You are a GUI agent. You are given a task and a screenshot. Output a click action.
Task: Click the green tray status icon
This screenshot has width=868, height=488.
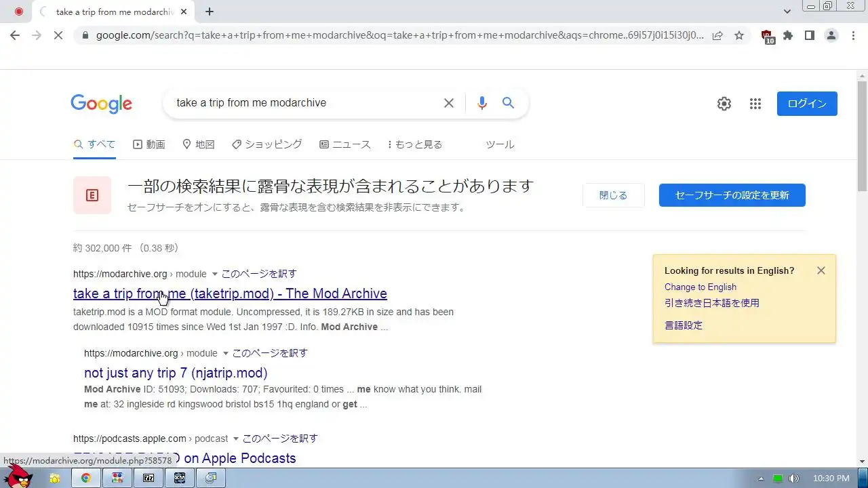[778, 479]
